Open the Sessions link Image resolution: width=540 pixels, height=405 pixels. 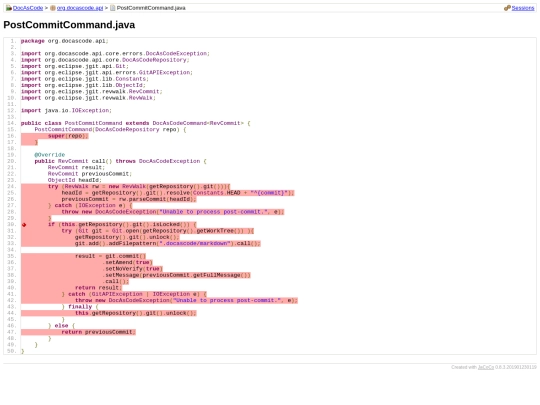point(523,8)
